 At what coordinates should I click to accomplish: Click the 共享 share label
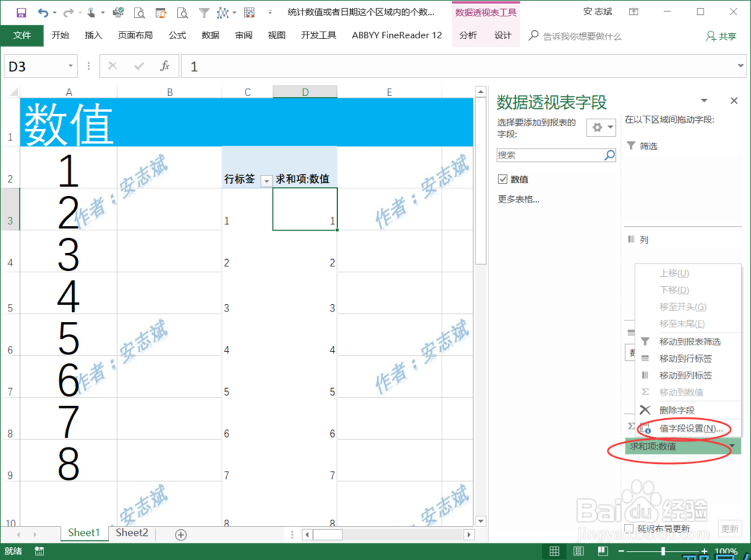(x=728, y=36)
